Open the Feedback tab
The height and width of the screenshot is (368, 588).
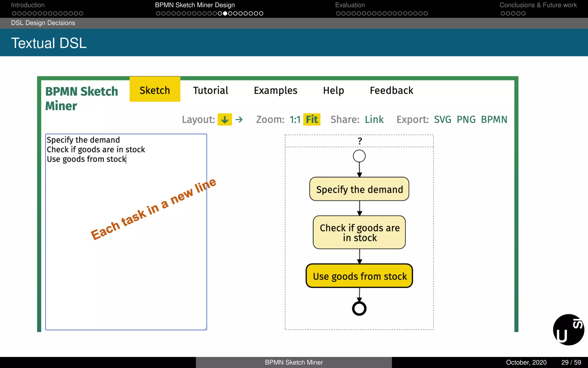pos(392,90)
